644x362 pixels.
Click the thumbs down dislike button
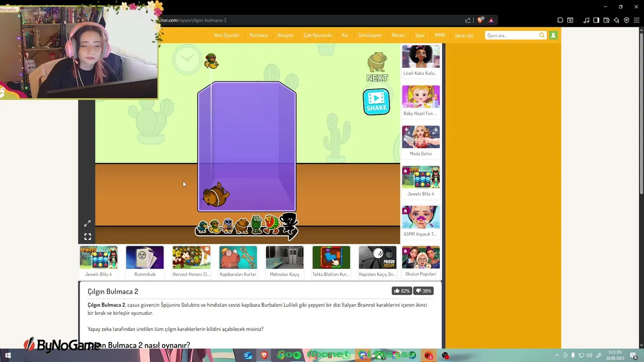[423, 291]
